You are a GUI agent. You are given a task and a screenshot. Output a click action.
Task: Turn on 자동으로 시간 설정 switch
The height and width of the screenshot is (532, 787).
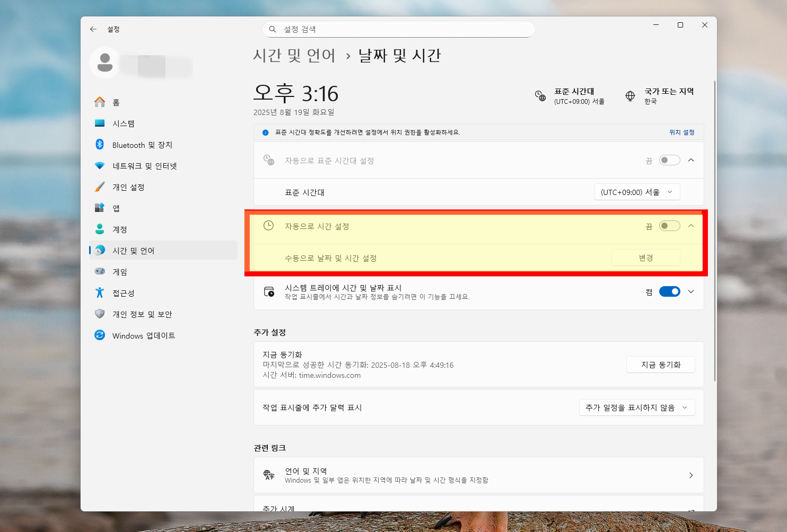(669, 226)
